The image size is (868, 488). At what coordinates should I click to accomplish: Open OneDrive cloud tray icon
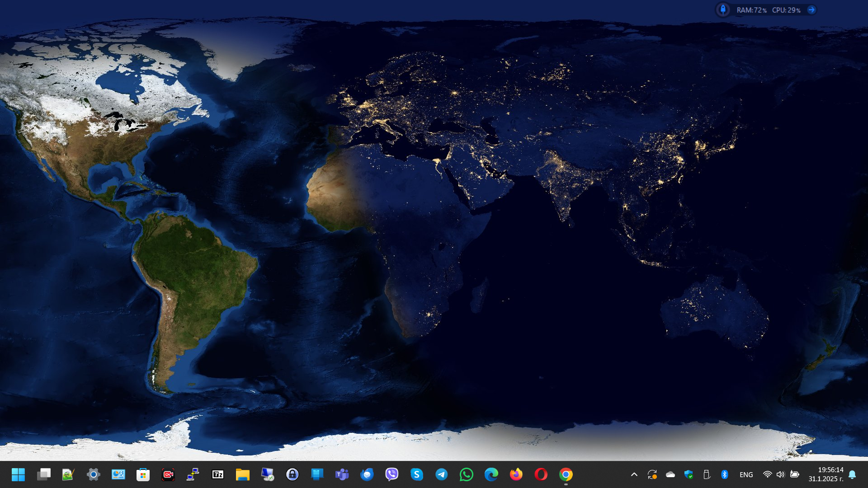pos(670,474)
